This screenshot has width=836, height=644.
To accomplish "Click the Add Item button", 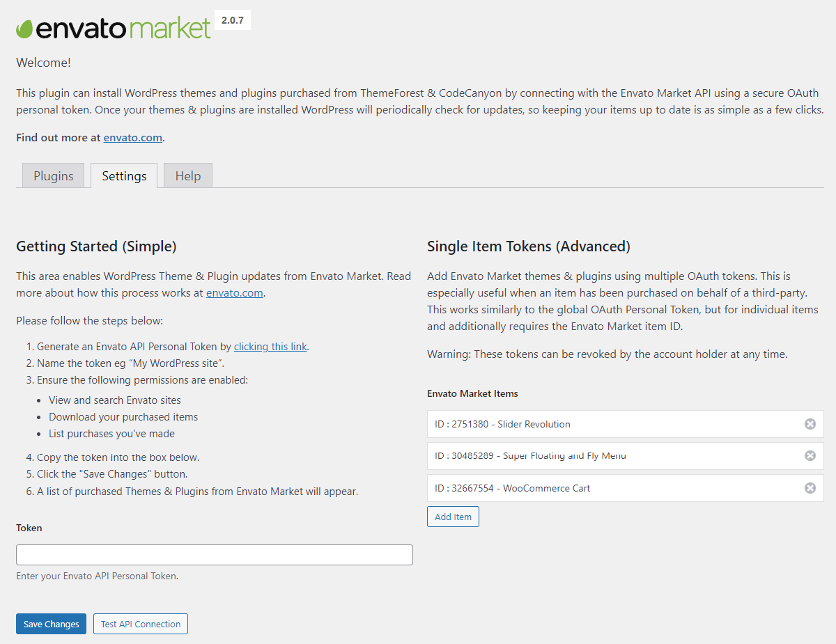I will click(453, 517).
